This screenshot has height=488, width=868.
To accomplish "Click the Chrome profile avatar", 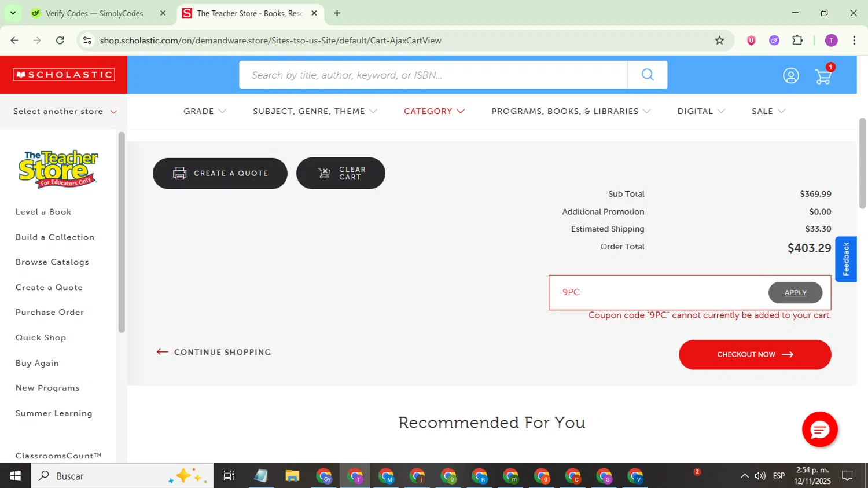I will click(831, 41).
